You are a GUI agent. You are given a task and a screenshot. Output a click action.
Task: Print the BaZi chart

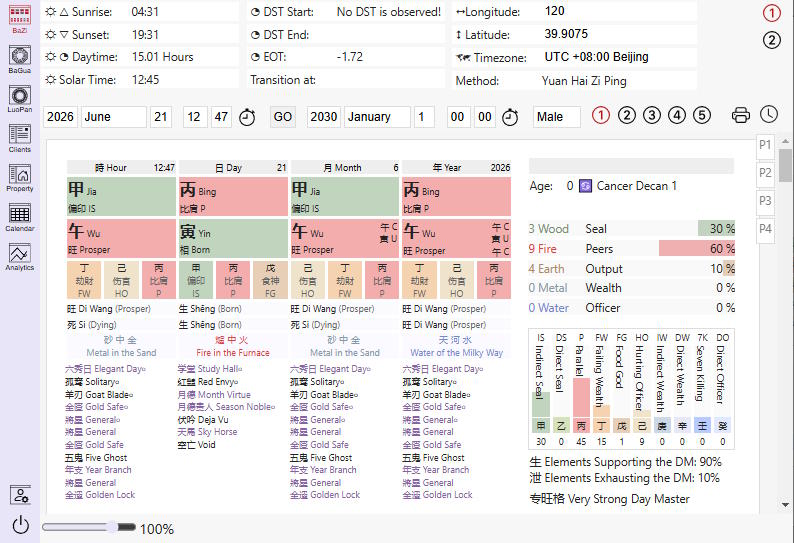coord(741,115)
